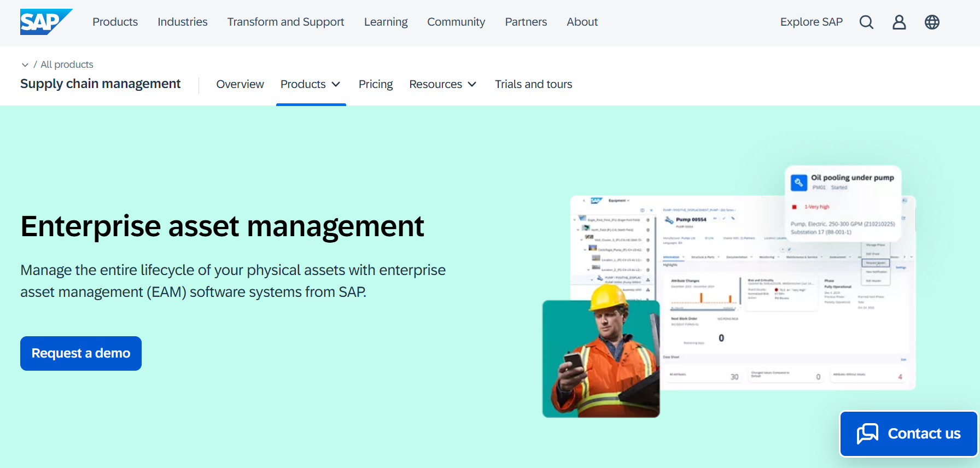The height and width of the screenshot is (468, 980).
Task: Go to the All products breadcrumb link
Action: pyautogui.click(x=67, y=65)
